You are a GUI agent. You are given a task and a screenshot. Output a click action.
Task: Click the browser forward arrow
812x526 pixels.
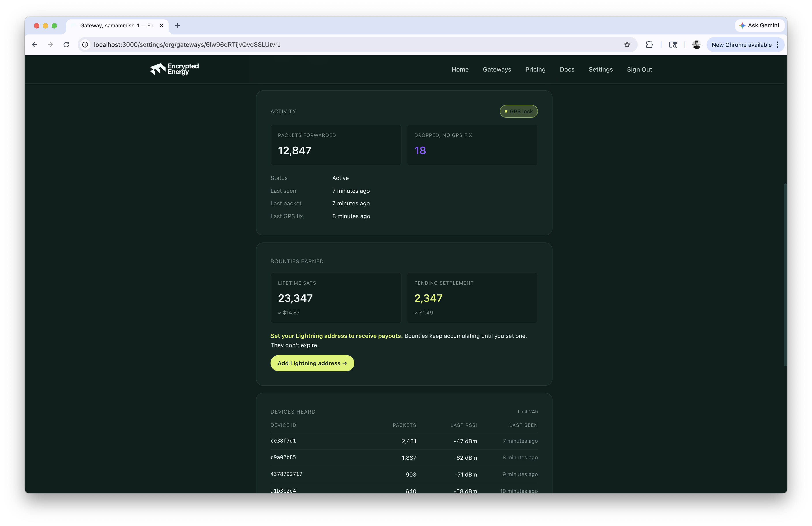coord(50,45)
